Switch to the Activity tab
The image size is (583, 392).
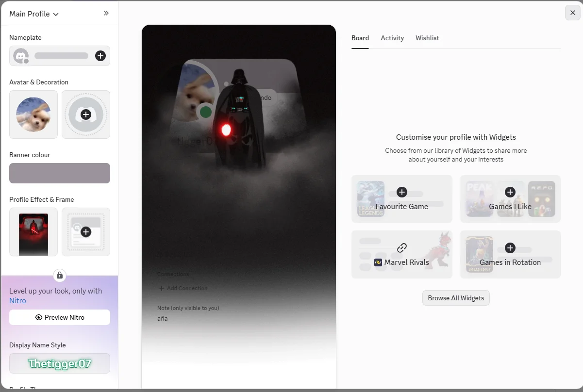pos(392,38)
